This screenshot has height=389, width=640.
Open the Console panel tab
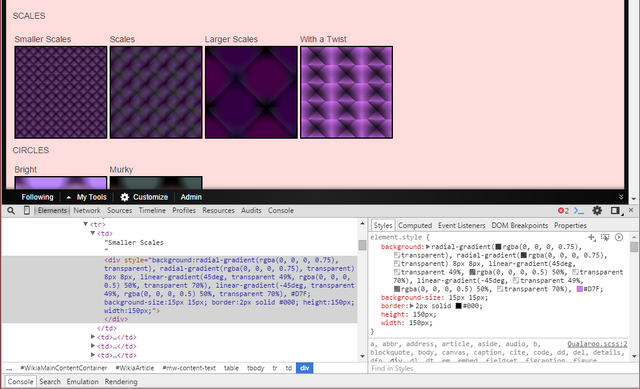[281, 211]
